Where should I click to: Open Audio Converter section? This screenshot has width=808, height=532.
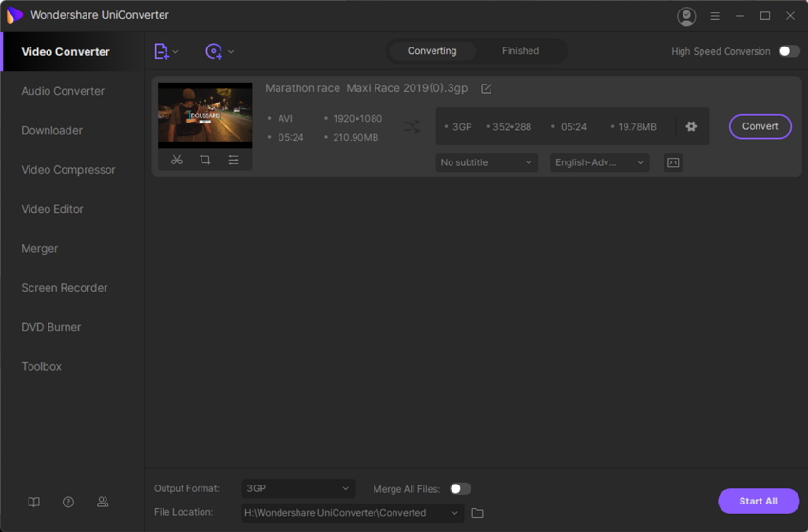63,91
